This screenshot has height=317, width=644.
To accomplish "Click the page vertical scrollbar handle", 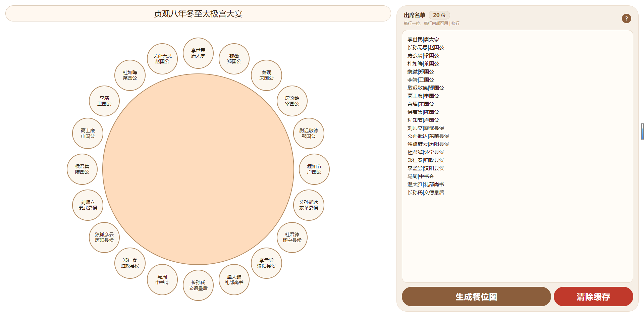I will [642, 131].
